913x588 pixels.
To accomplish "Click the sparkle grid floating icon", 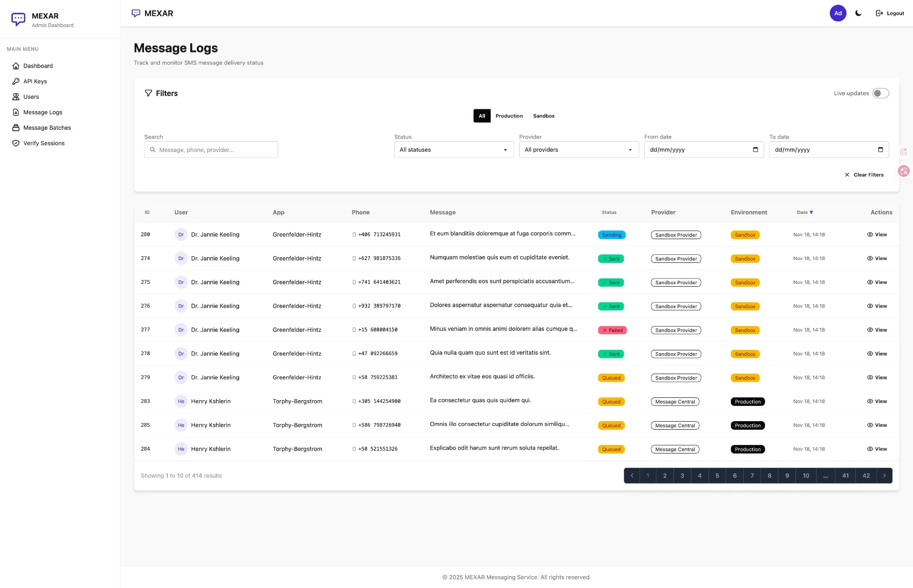I will (903, 151).
